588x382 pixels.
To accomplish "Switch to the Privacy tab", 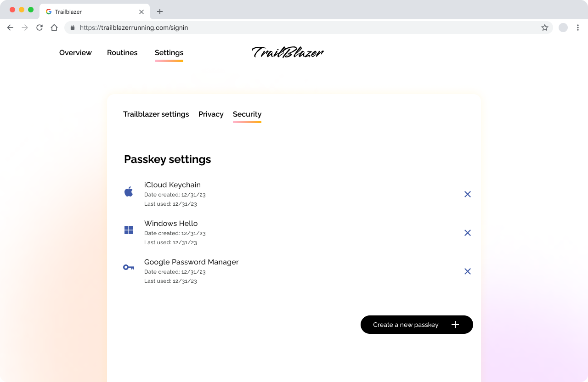I will pos(211,114).
